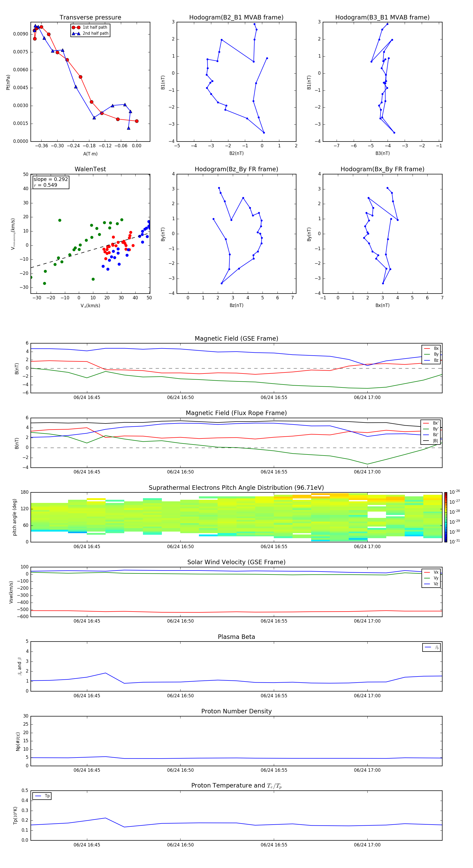Click the 30 tick on Np axis
The width and height of the screenshot is (473, 868).
(x=25, y=716)
